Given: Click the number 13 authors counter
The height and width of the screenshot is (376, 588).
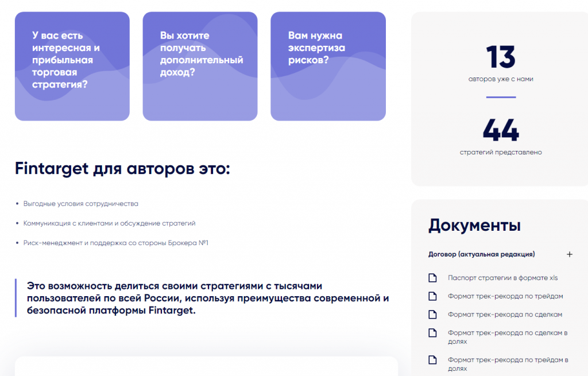Looking at the screenshot, I should (501, 57).
